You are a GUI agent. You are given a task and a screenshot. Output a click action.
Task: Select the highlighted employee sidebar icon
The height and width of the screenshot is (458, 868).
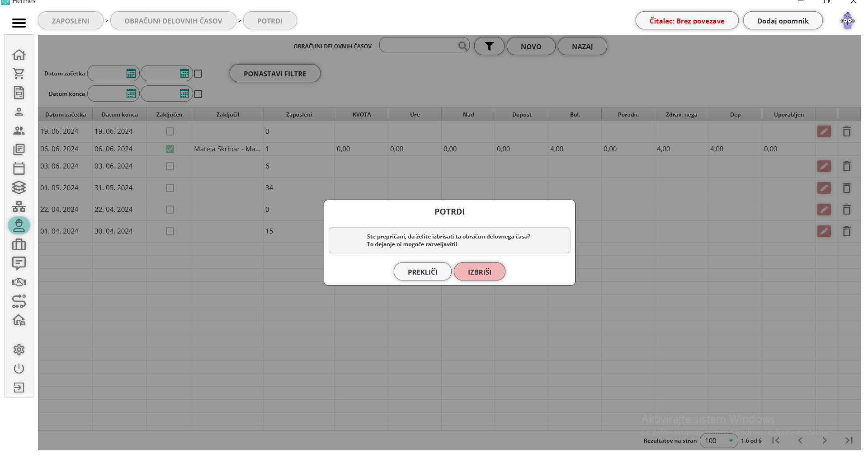pos(19,225)
